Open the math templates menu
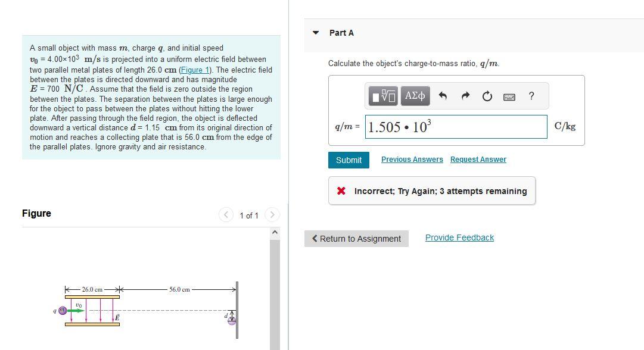This screenshot has width=644, height=350. [382, 96]
